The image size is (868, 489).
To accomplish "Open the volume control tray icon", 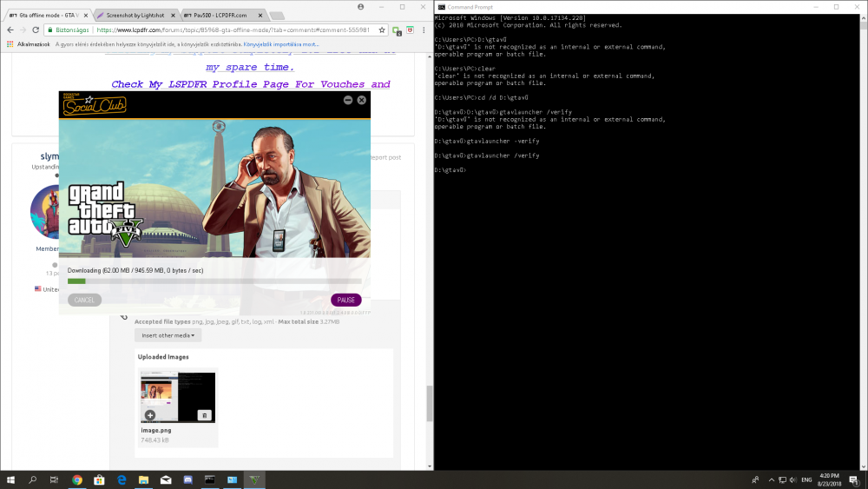I will coord(792,479).
